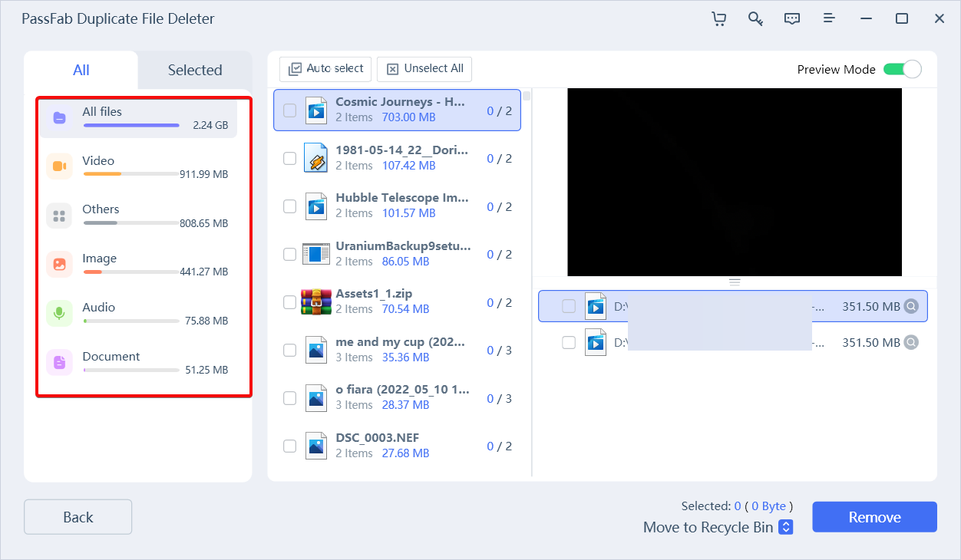961x560 pixels.
Task: Click the Auto select button
Action: click(x=325, y=69)
